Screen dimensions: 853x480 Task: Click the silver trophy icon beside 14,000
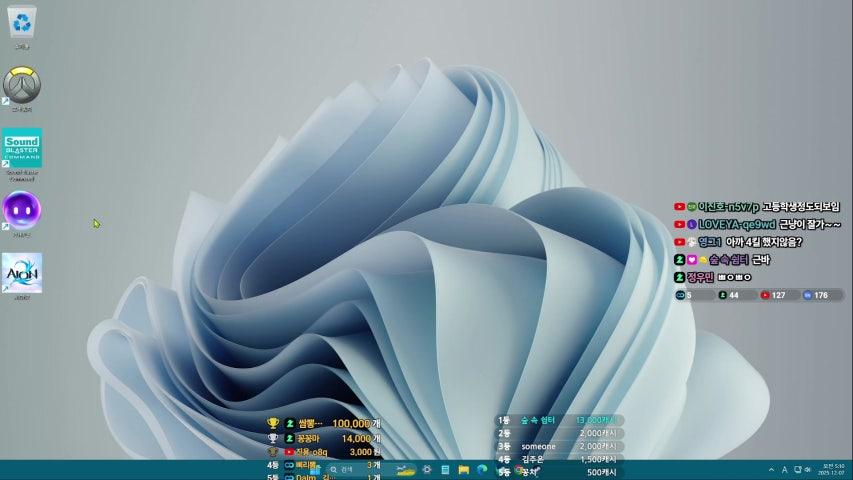[x=273, y=438]
